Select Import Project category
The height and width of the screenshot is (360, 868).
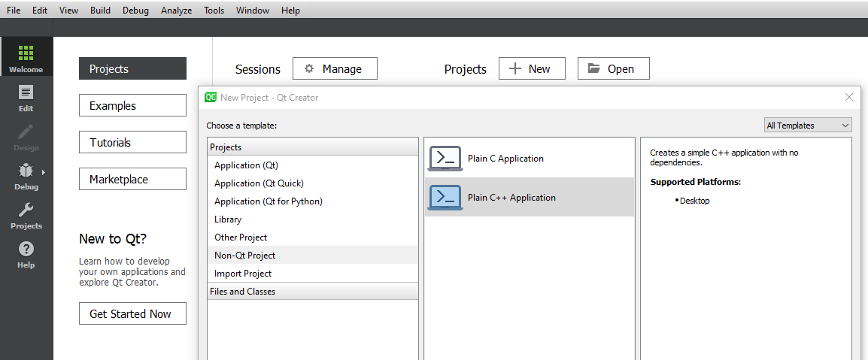pyautogui.click(x=313, y=273)
